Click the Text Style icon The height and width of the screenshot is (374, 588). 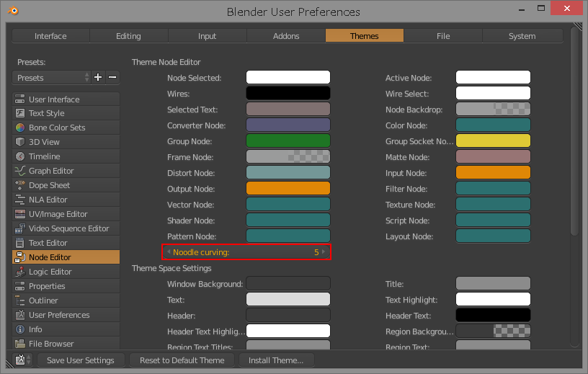tap(20, 113)
